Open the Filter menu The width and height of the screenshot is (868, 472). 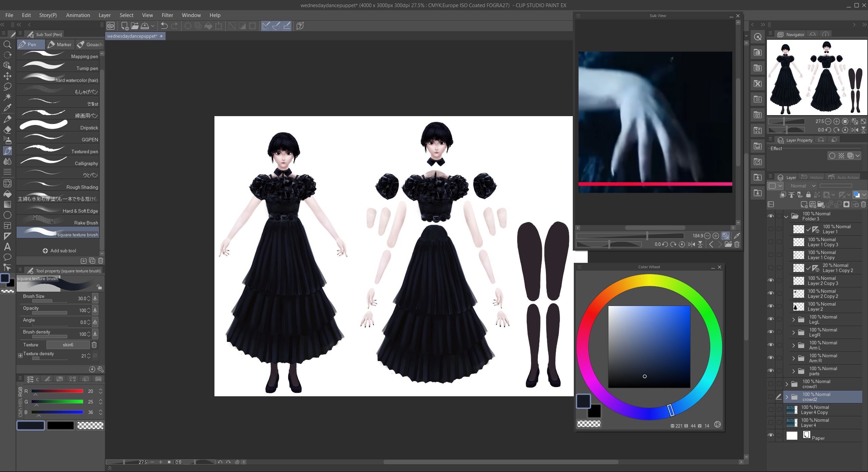click(167, 15)
